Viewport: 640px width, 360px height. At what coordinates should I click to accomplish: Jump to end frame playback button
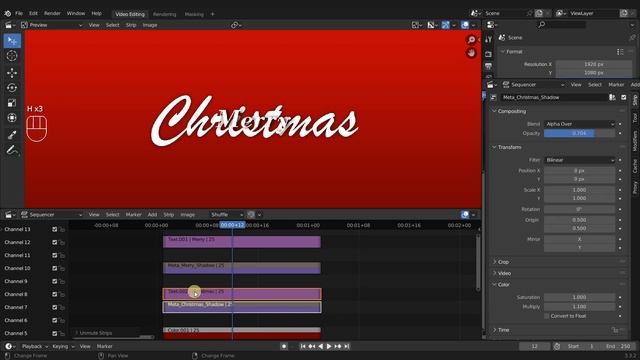coord(347,346)
